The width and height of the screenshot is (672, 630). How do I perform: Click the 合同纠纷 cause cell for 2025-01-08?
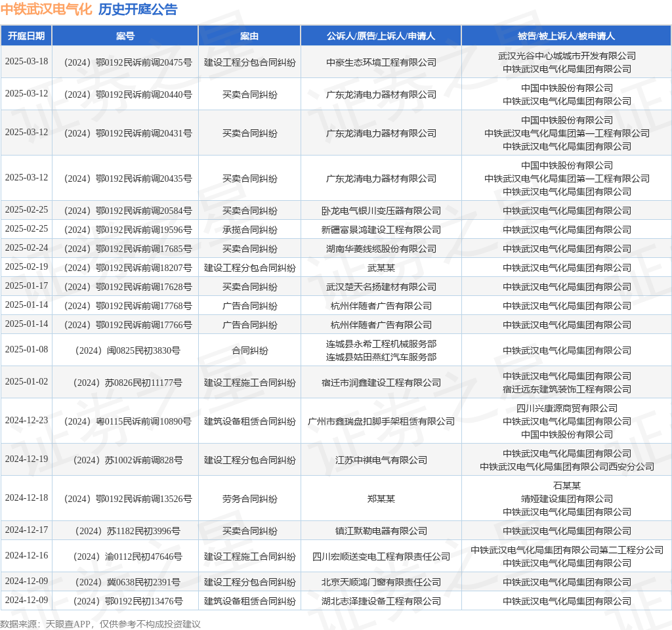249,350
